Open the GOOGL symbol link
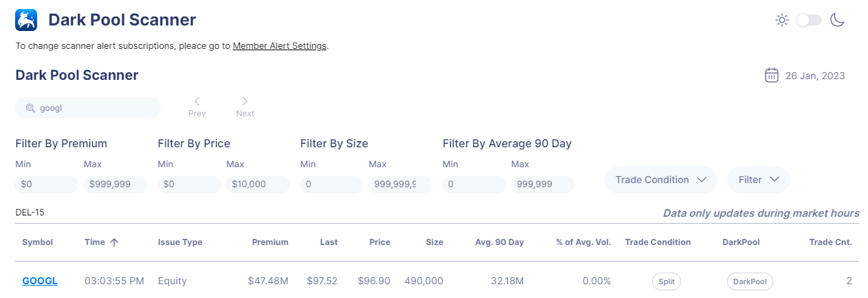Viewport: 868px width, 298px height. pos(40,281)
